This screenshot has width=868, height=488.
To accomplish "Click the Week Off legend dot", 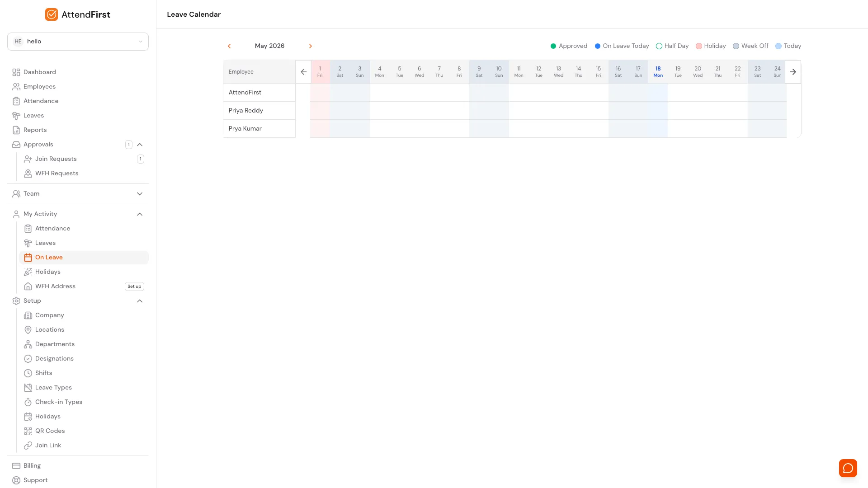I will [736, 46].
